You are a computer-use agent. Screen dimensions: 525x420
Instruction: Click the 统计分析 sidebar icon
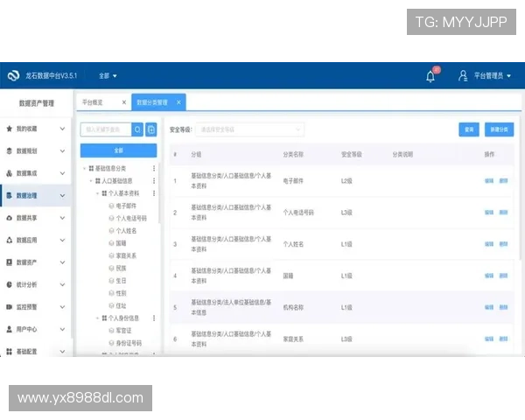click(x=10, y=284)
